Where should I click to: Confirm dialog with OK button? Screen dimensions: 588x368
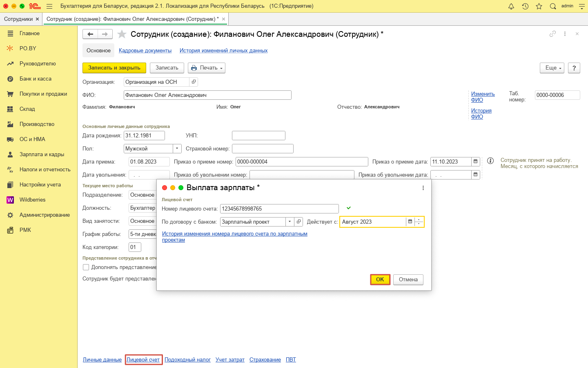click(x=380, y=279)
